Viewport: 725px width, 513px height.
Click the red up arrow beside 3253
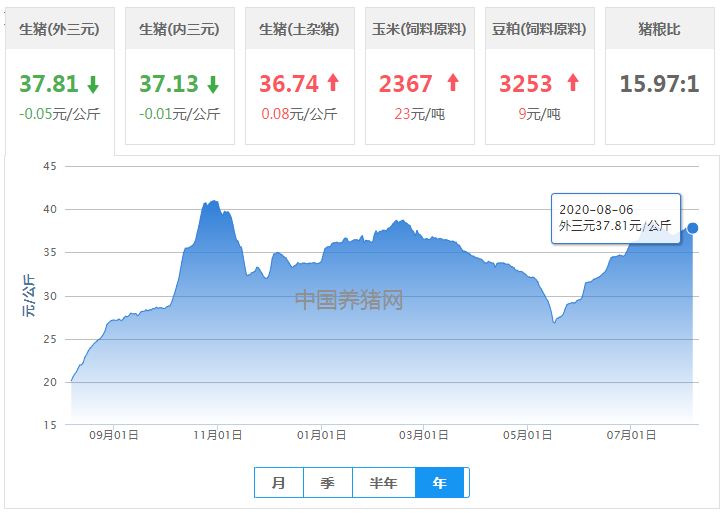coord(573,83)
